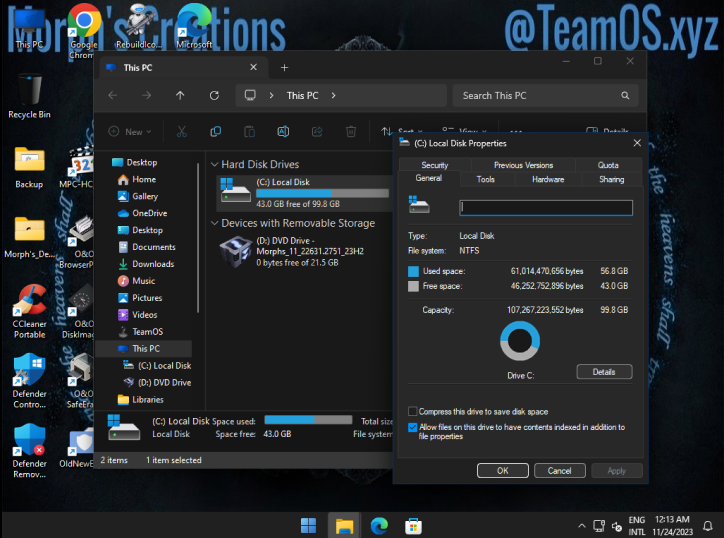This screenshot has width=724, height=538.
Task: Click the Free space gray color swatch
Action: [x=413, y=286]
